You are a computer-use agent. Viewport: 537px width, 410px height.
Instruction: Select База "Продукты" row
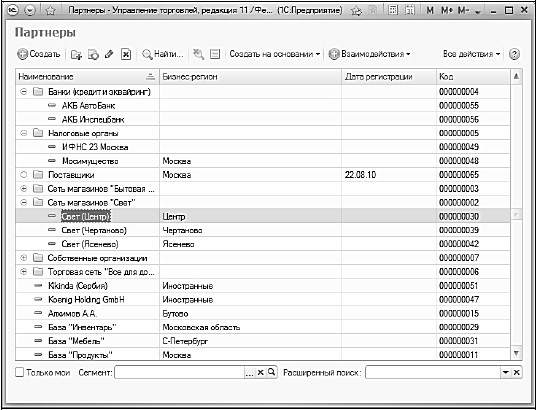pos(263,355)
